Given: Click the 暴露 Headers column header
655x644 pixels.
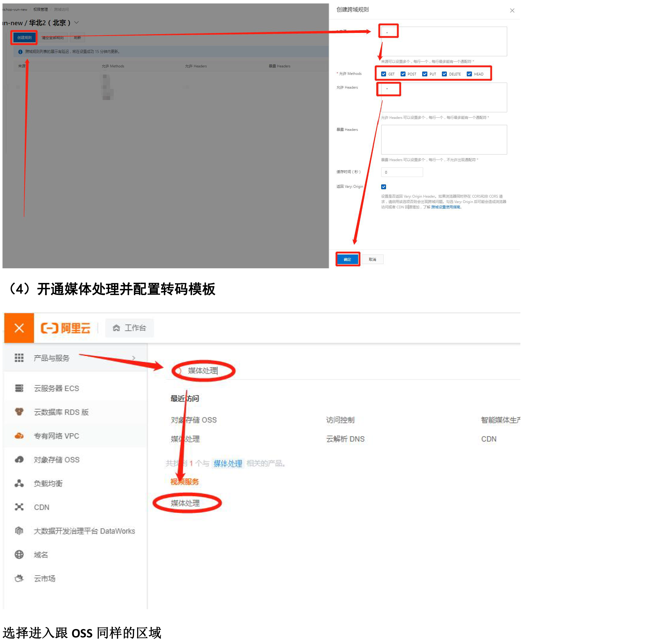Looking at the screenshot, I should (x=279, y=66).
